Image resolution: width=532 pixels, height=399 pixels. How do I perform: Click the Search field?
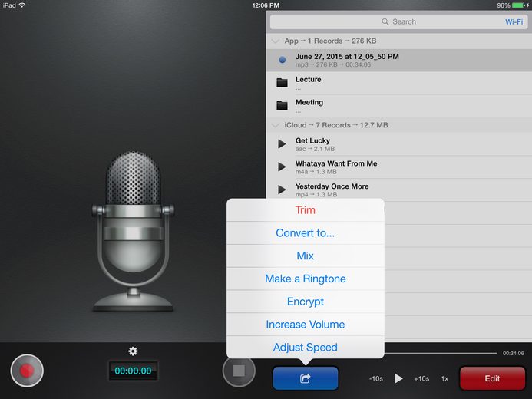(398, 21)
